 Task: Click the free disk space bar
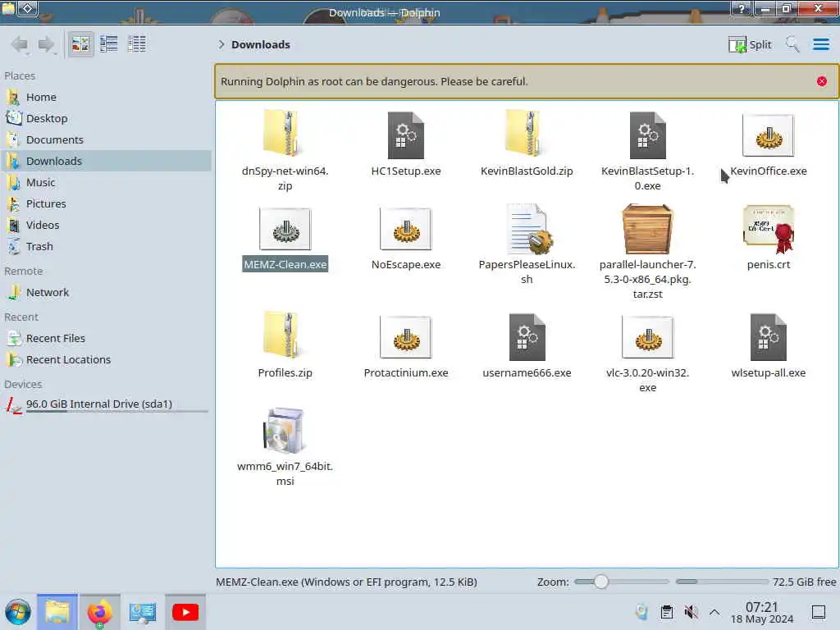(722, 582)
